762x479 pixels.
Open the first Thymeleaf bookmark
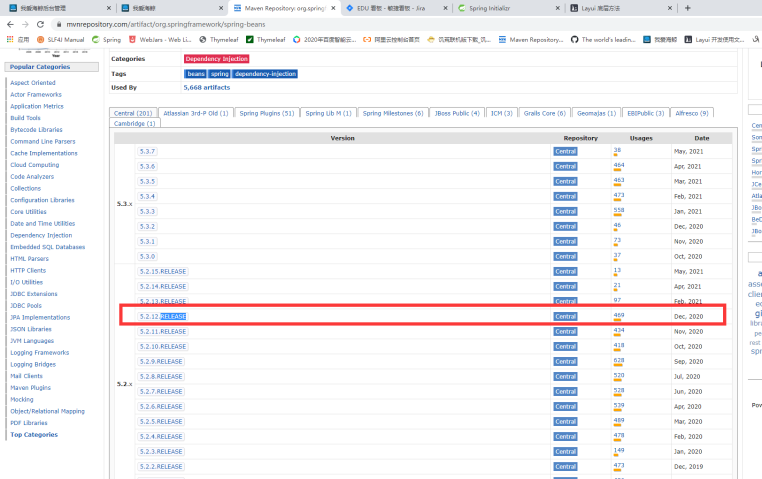219,39
